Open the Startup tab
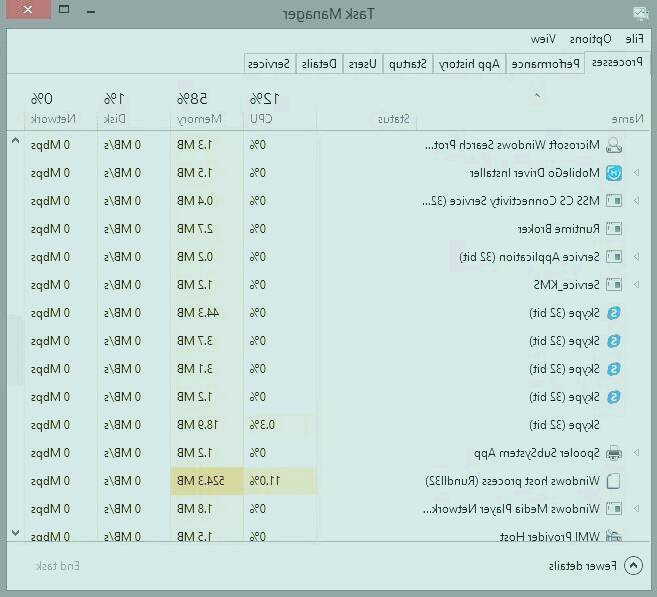The height and width of the screenshot is (597, 657). pos(407,64)
